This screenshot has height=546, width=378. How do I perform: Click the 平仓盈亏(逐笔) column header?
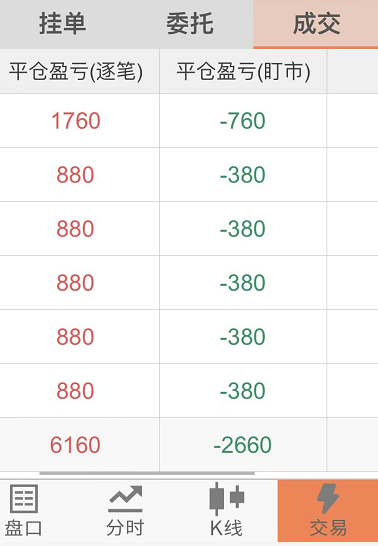[x=76, y=71]
